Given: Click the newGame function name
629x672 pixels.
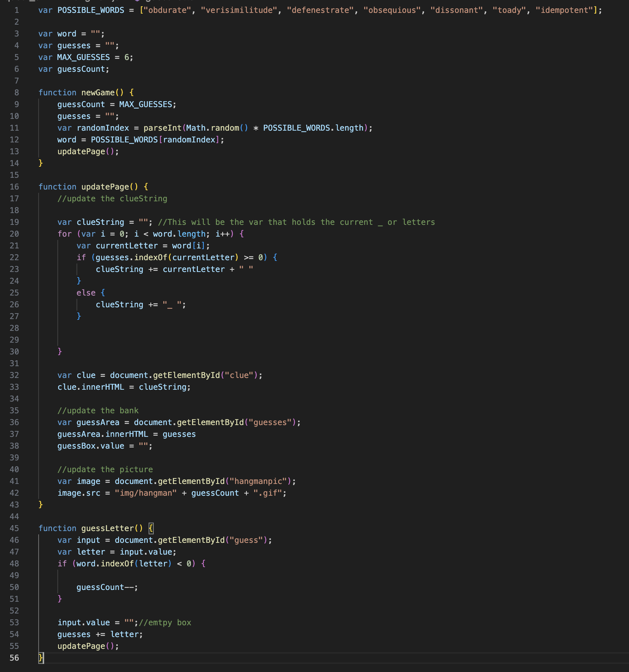Looking at the screenshot, I should click(x=97, y=92).
